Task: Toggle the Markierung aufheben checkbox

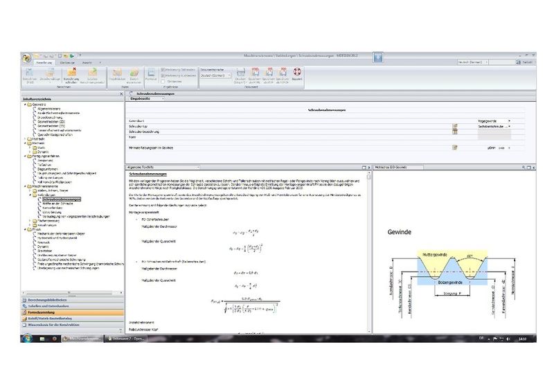Action: [x=163, y=75]
